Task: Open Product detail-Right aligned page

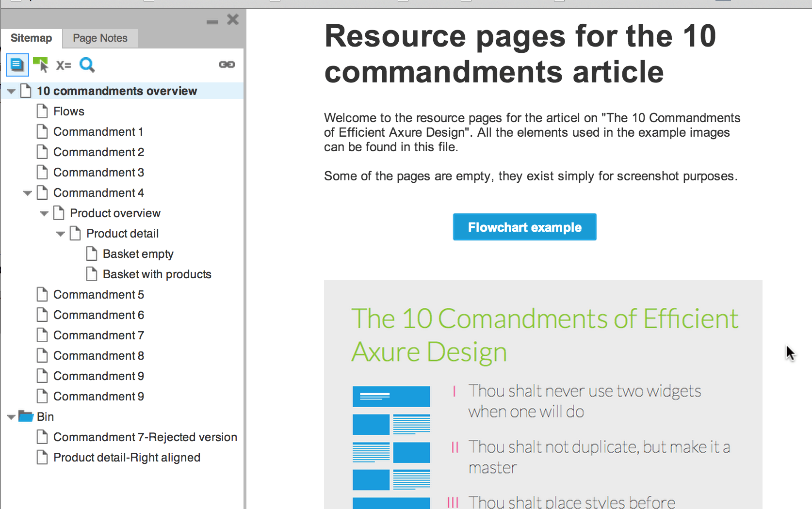Action: click(127, 458)
